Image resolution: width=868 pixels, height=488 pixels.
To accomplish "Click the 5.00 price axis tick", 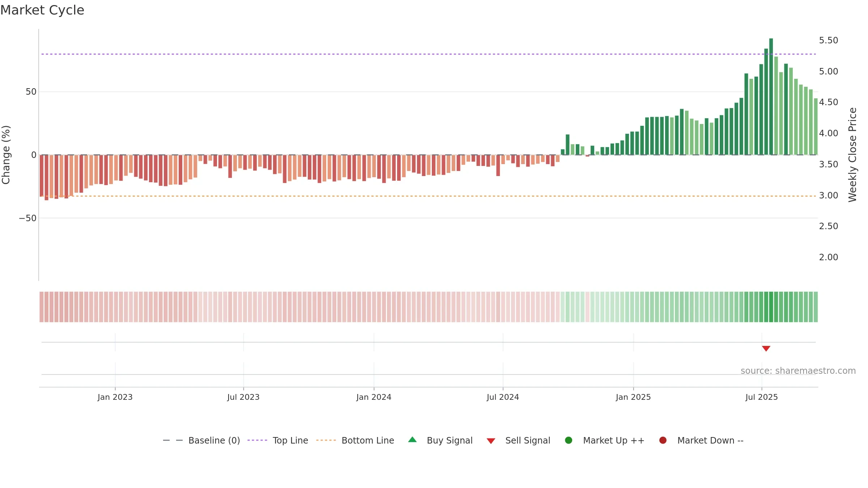I will point(829,72).
